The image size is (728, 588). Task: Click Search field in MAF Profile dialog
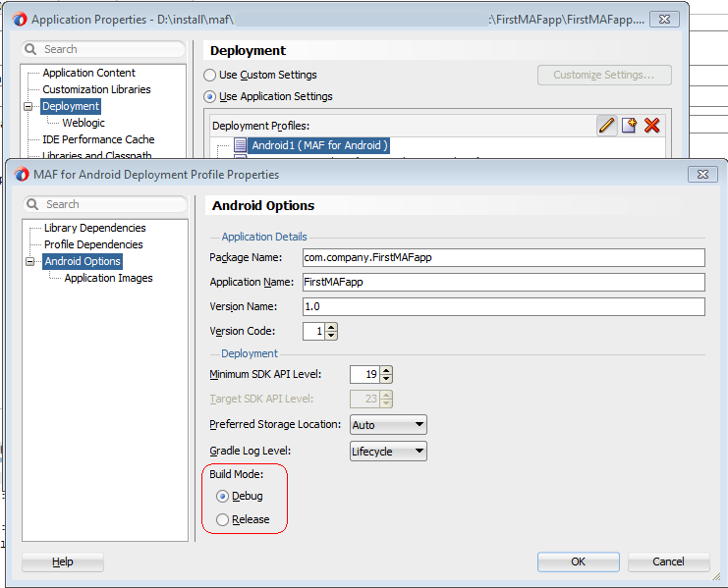coord(105,204)
